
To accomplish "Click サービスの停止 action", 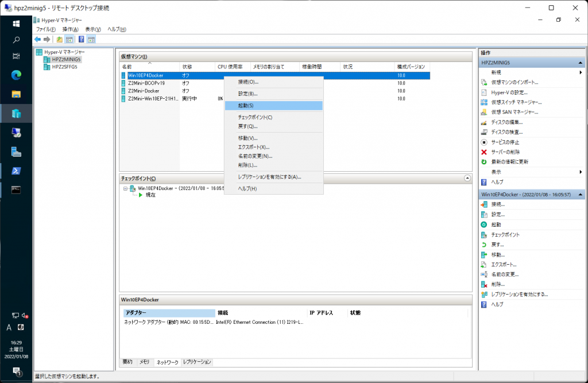I will pos(505,142).
